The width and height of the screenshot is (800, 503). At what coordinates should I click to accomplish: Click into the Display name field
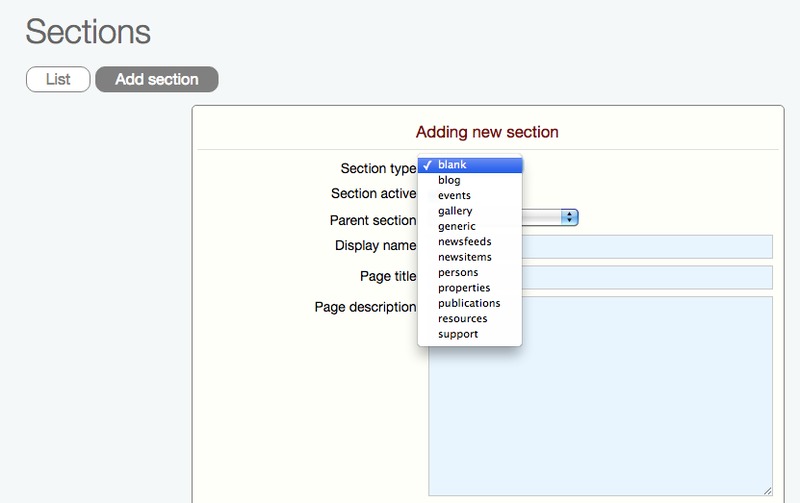[x=646, y=247]
